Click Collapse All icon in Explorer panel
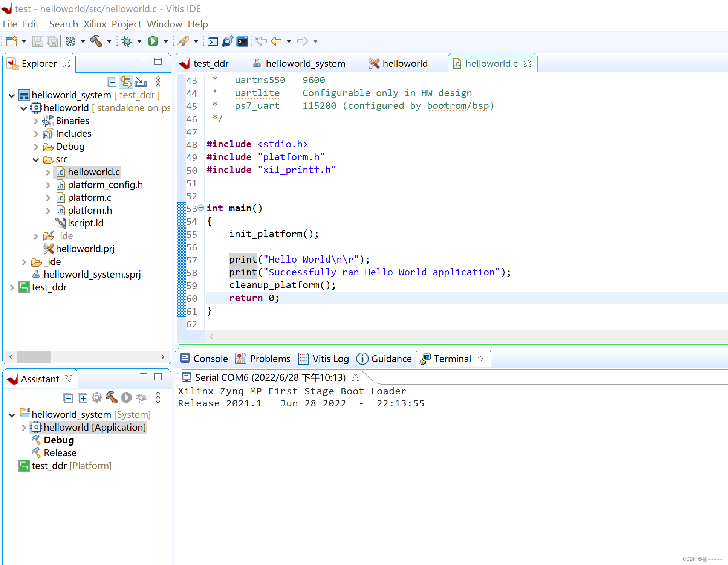 (112, 82)
